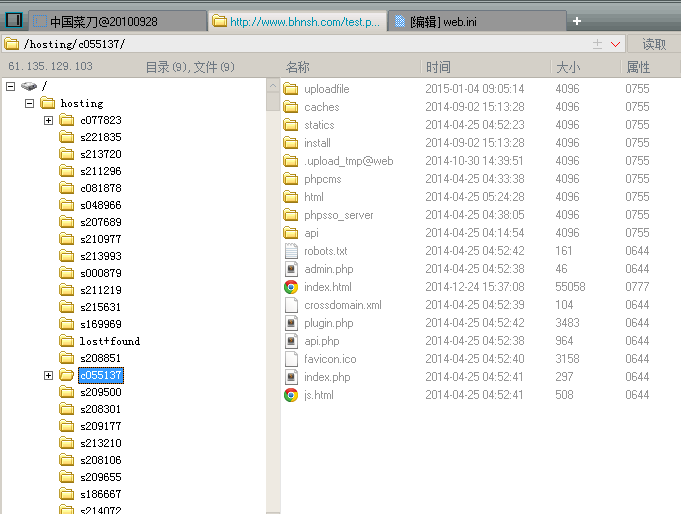The width and height of the screenshot is (681, 514).
Task: Click the caches folder icon
Action: [291, 107]
